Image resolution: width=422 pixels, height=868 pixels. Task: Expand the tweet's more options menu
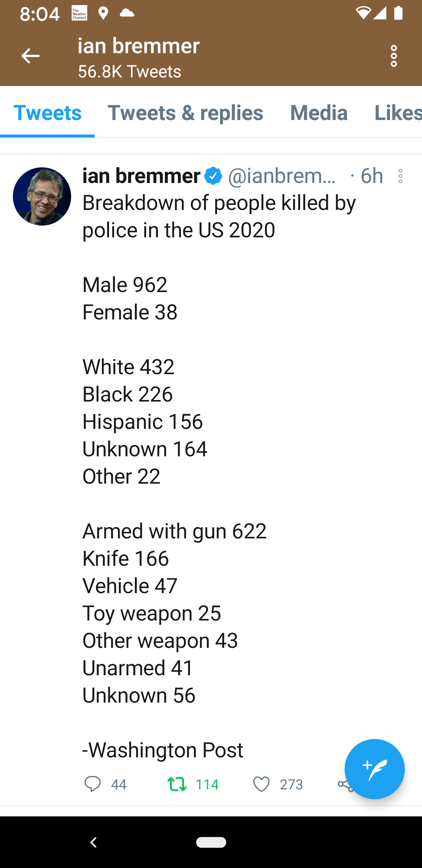point(401,176)
